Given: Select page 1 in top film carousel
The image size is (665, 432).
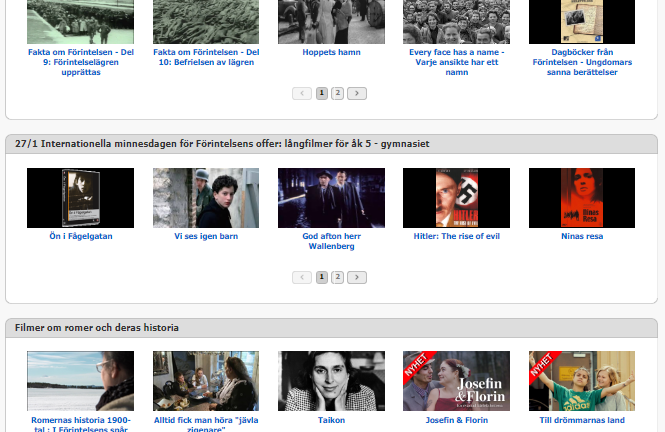Looking at the screenshot, I should point(321,93).
